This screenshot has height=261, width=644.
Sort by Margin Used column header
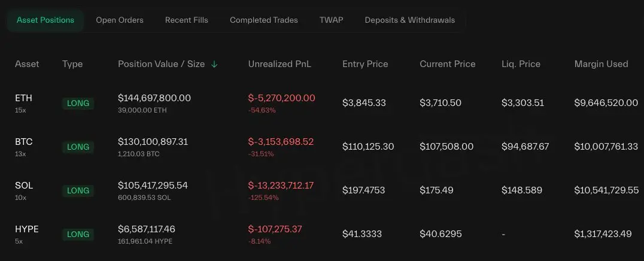tap(601, 64)
